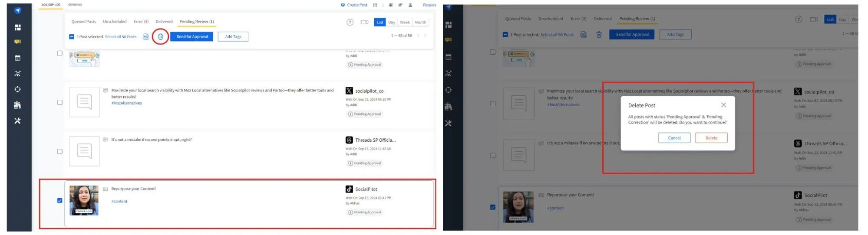Toggle the '1 Post selected' master checkbox, right screenshot
Screen dimensions: 868x235
click(505, 35)
